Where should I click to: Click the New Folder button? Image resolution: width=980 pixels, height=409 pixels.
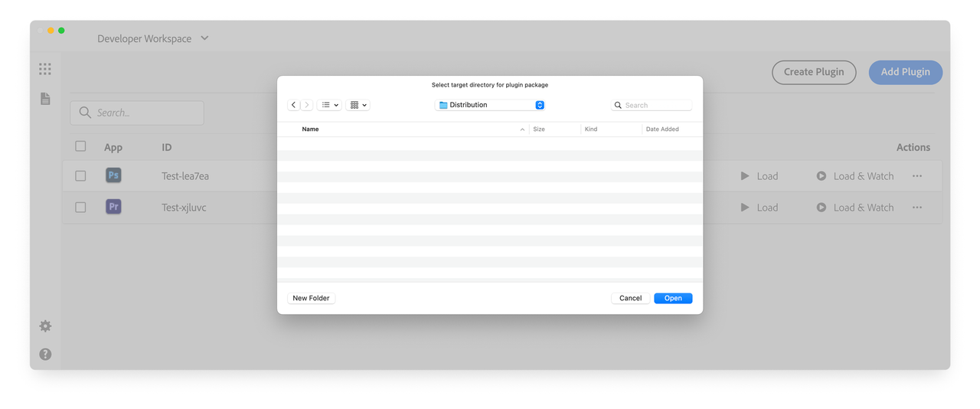click(312, 298)
